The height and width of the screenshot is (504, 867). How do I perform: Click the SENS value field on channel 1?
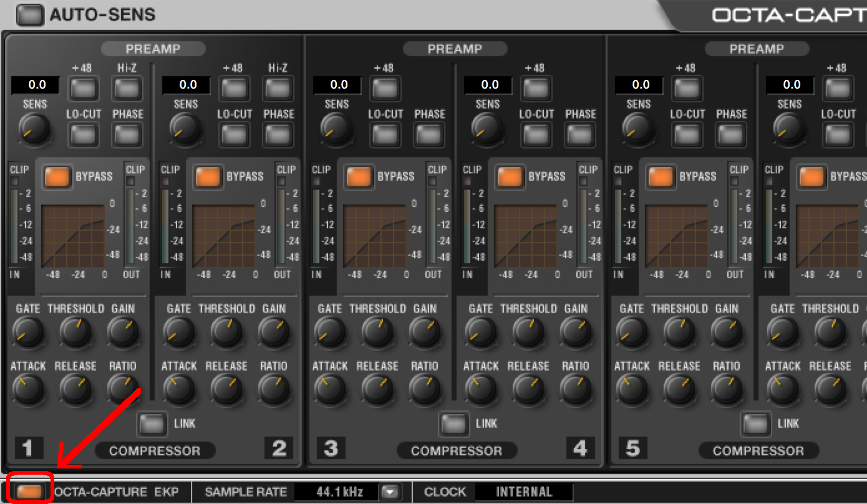click(x=35, y=85)
